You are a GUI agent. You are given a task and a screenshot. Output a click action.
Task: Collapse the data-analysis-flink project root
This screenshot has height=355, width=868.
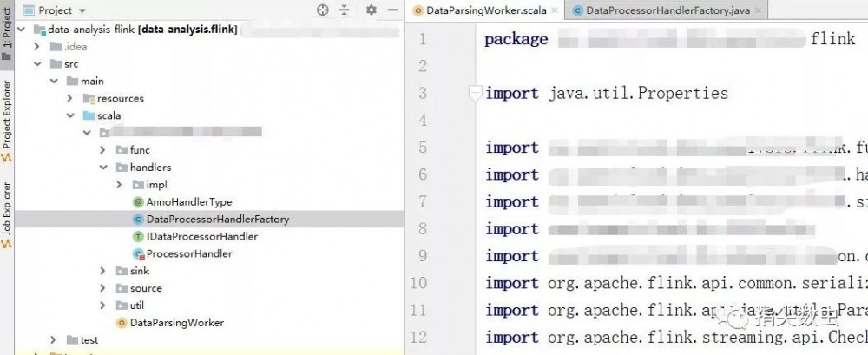click(x=22, y=30)
